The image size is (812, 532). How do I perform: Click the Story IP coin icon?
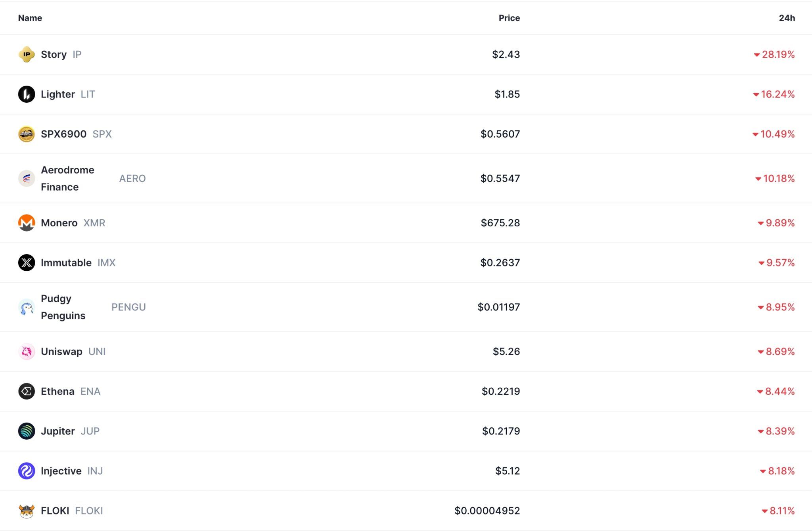point(27,54)
